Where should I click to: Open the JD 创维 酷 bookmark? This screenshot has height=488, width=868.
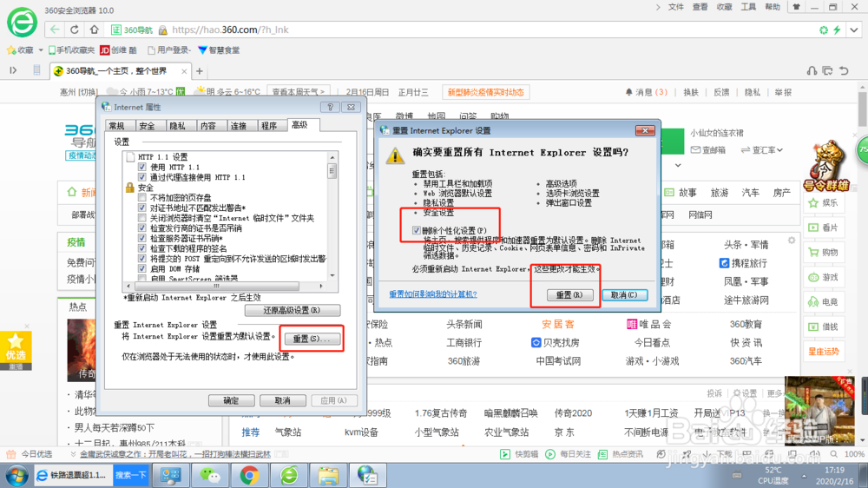point(118,50)
